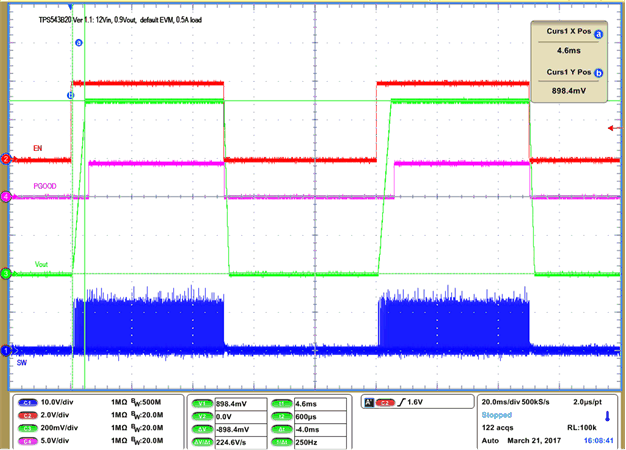The height and width of the screenshot is (450, 626).
Task: Click the 1.6V trigger level text
Action: point(415,402)
